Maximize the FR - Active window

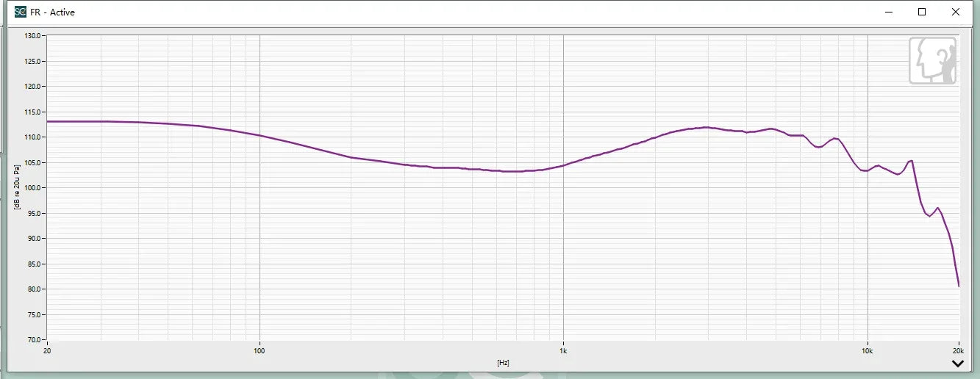pyautogui.click(x=922, y=12)
